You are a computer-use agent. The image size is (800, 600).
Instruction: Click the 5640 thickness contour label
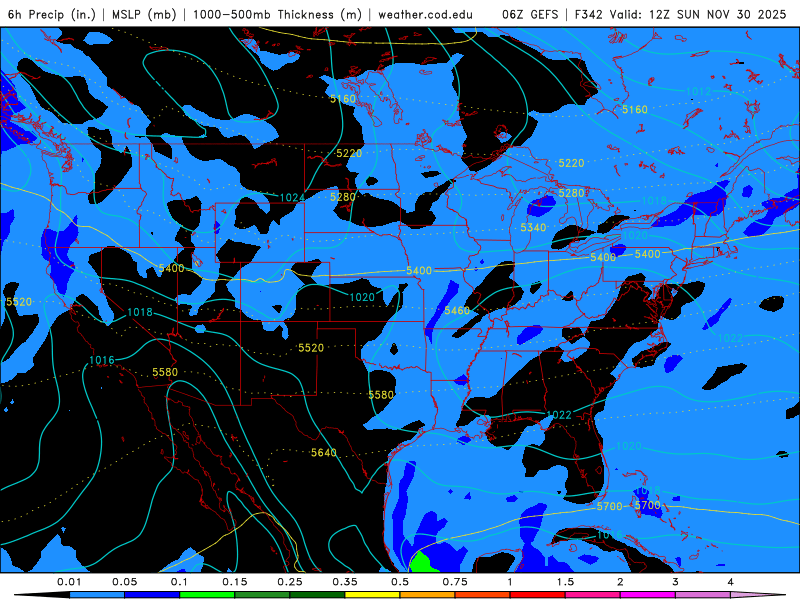323,453
